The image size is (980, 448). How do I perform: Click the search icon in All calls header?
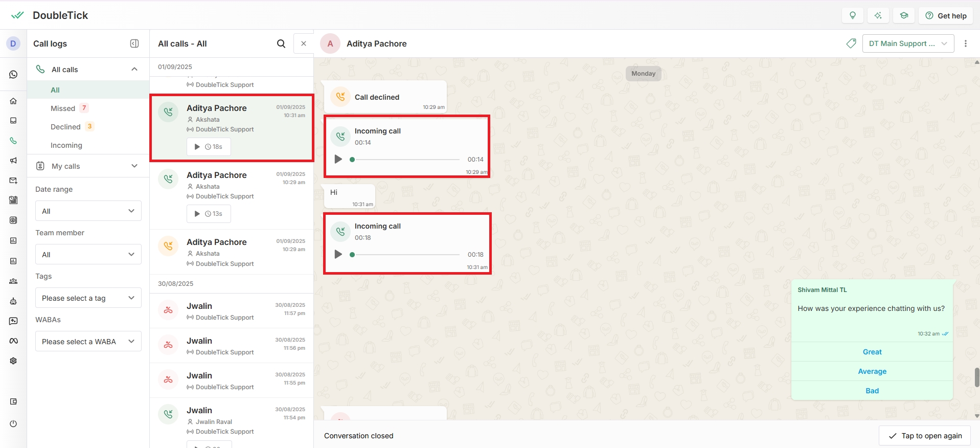tap(281, 44)
